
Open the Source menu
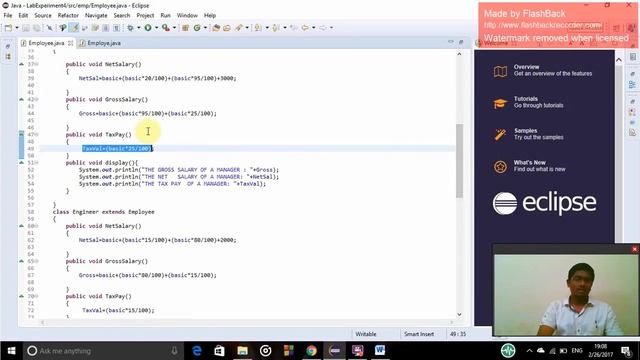pos(43,16)
